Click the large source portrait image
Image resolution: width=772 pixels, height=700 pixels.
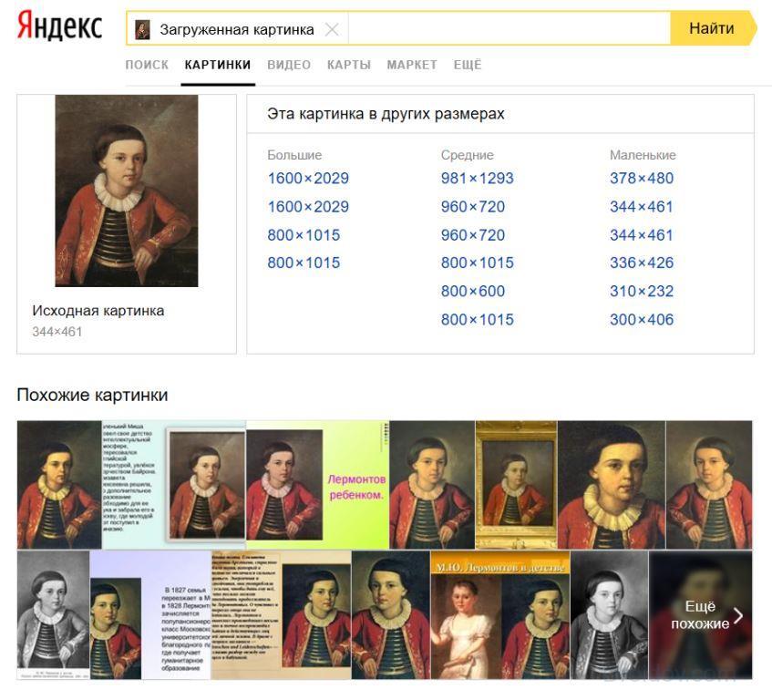coord(127,191)
